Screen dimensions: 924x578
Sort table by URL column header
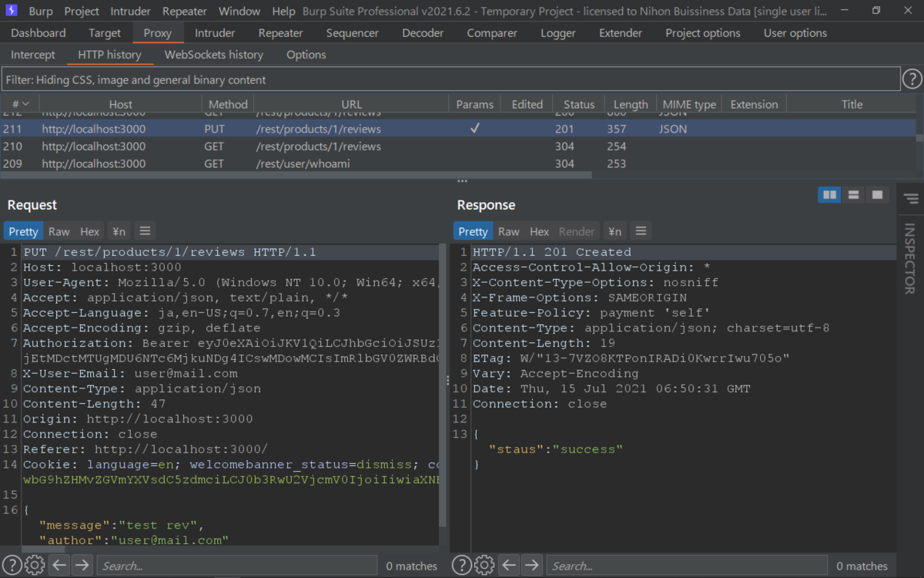[x=351, y=104]
